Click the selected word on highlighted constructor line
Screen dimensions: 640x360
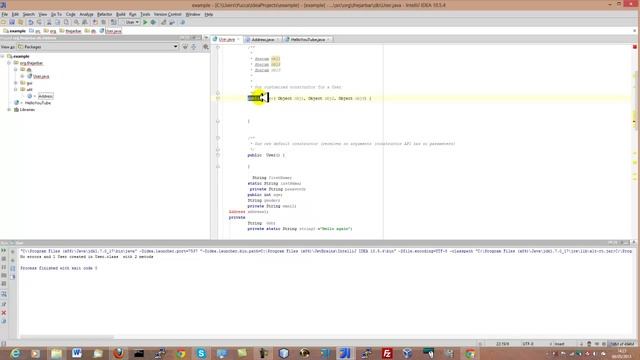[256, 98]
